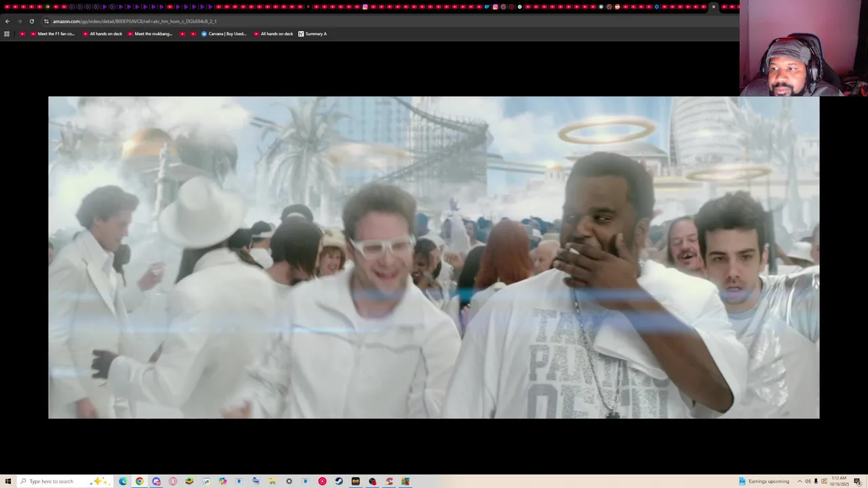Open Steam from the taskbar

click(338, 481)
